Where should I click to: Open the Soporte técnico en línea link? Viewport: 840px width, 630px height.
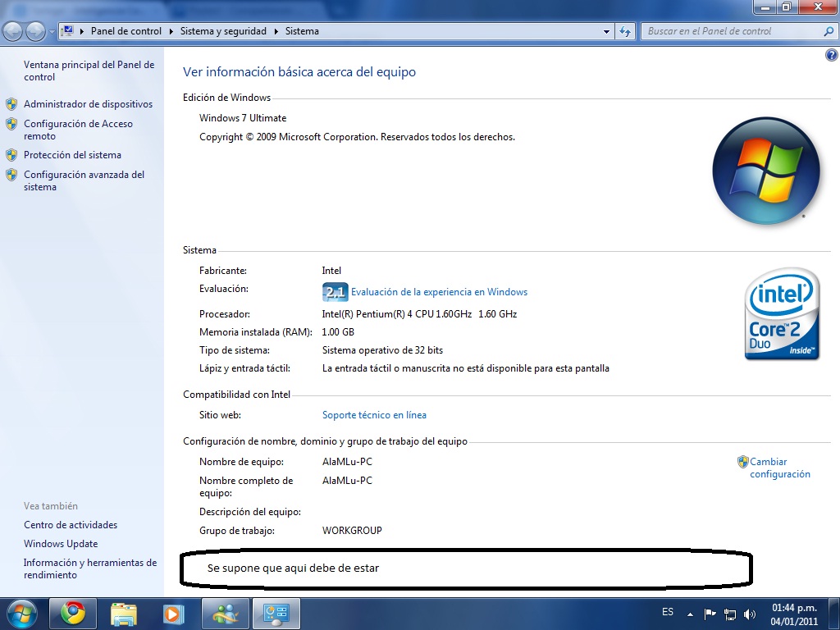coord(374,414)
